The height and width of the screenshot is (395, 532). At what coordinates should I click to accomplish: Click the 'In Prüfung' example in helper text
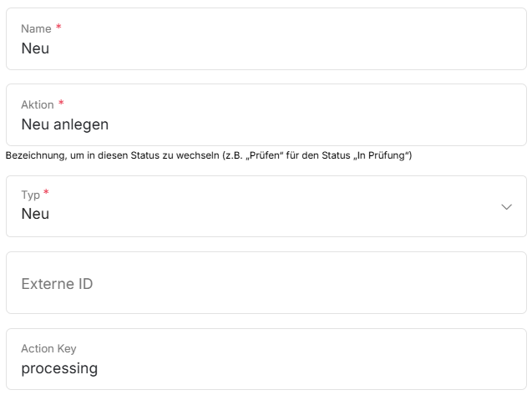[384, 155]
